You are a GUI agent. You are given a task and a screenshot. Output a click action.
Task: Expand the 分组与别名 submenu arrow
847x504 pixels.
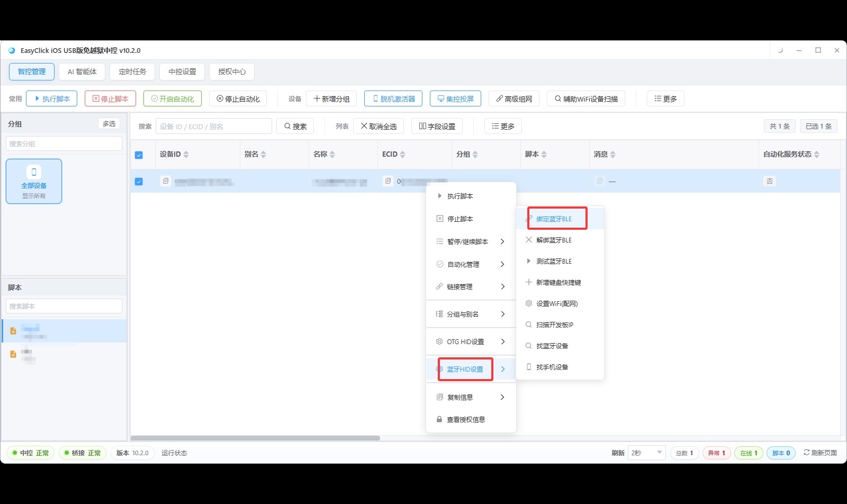pos(502,314)
